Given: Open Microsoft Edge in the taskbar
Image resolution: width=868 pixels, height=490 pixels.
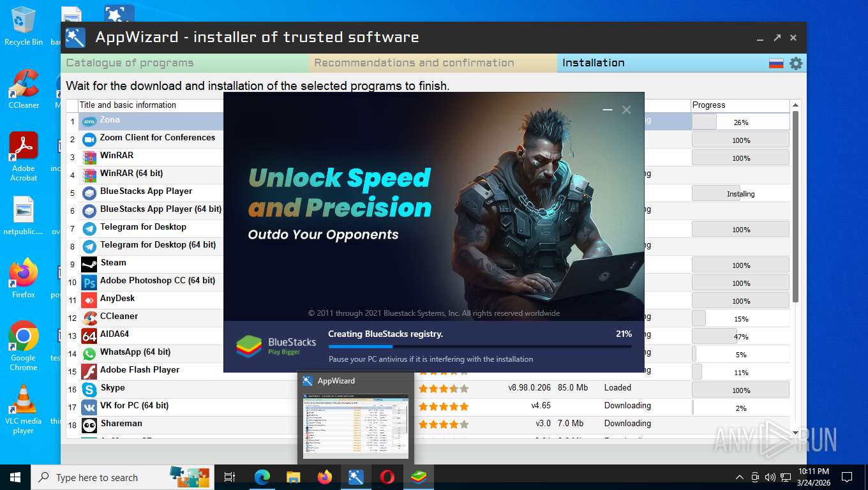Looking at the screenshot, I should coord(262,477).
